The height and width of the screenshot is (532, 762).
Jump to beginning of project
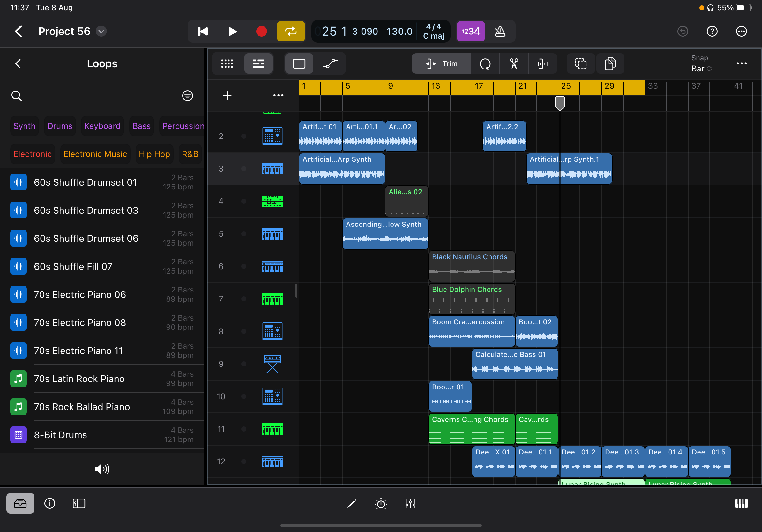point(203,32)
